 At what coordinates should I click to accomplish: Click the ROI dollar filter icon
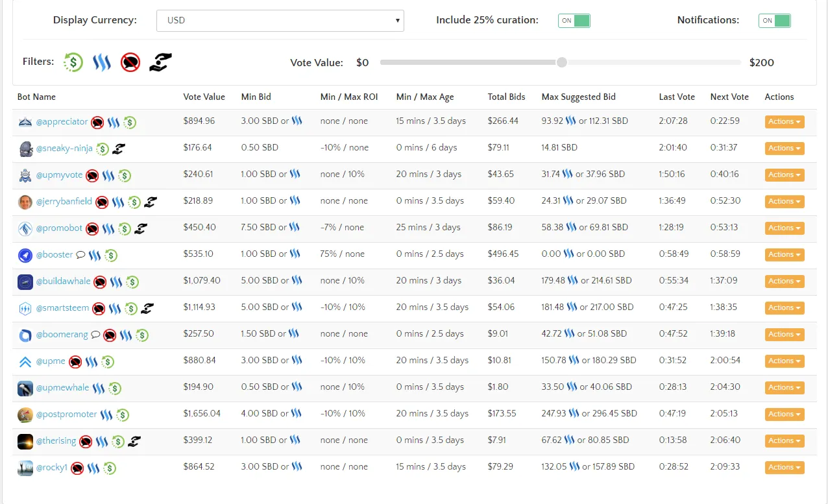click(73, 62)
